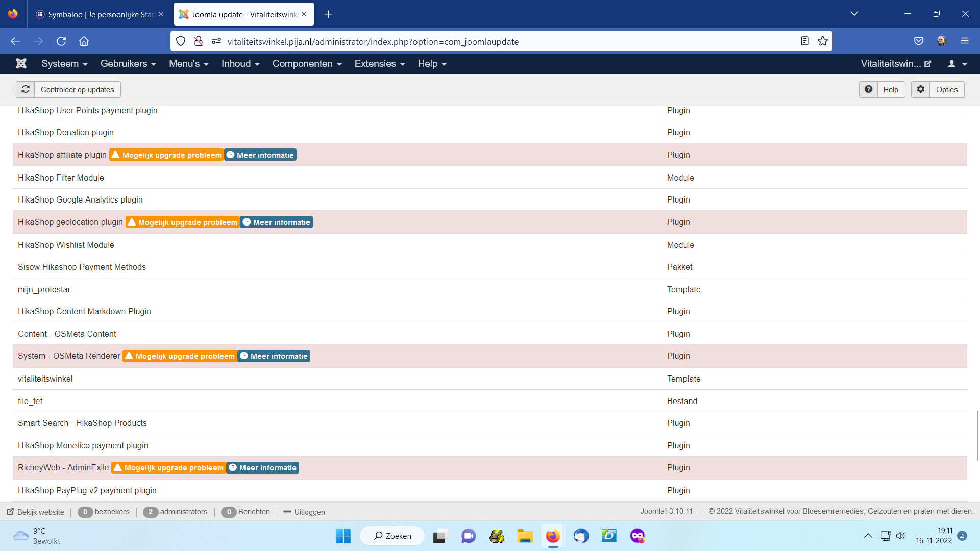Open the user account icon in top bar
This screenshot has width=980, height=551.
point(957,64)
